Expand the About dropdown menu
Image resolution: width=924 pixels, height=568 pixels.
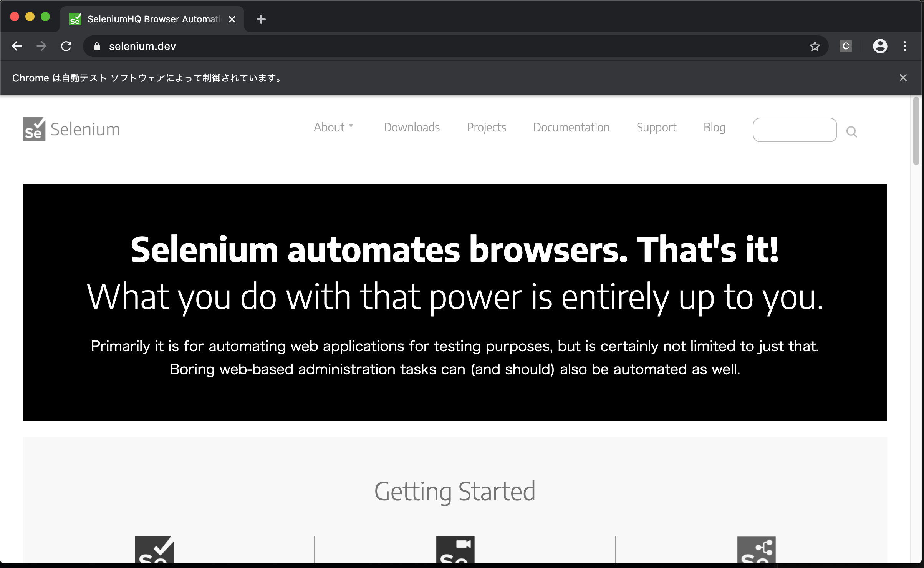[x=333, y=127]
